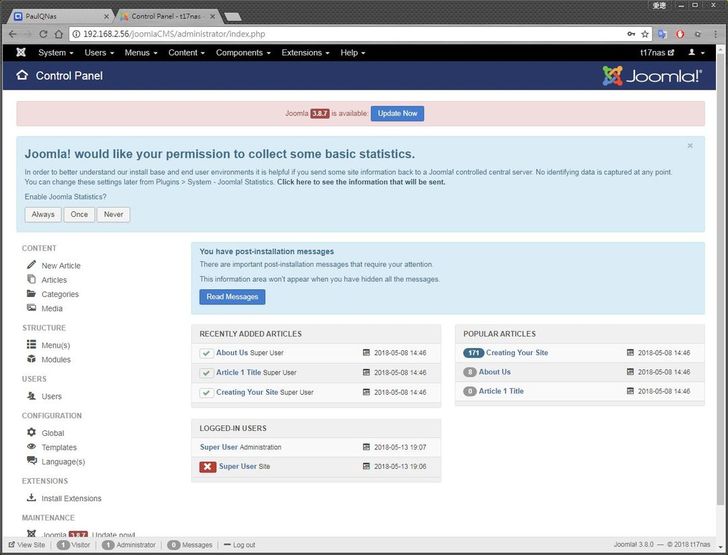Open the Help dropdown menu
The width and height of the screenshot is (728, 555).
352,52
